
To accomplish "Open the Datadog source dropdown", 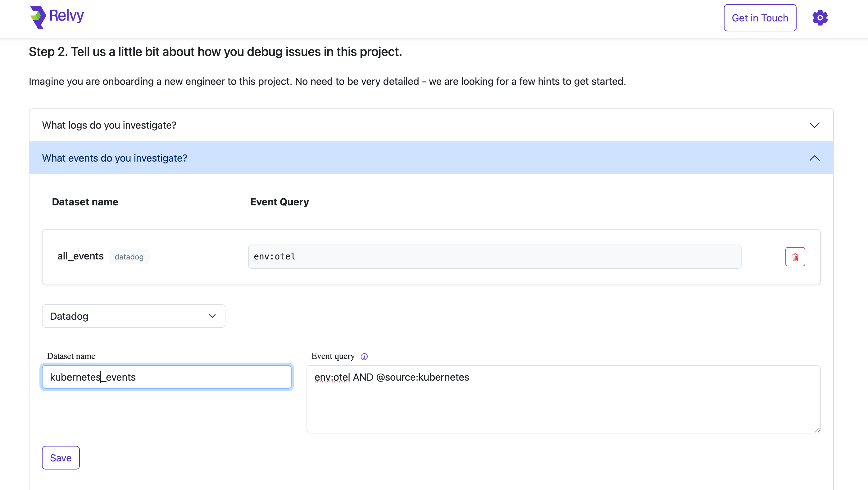I will click(x=133, y=316).
